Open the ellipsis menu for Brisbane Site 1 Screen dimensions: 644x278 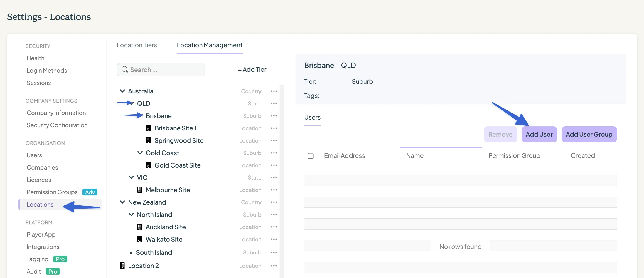pos(274,128)
